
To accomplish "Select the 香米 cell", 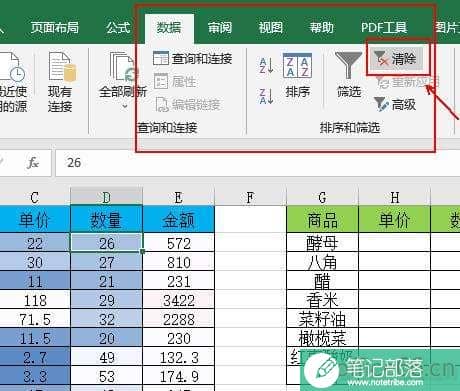I will pos(322,300).
